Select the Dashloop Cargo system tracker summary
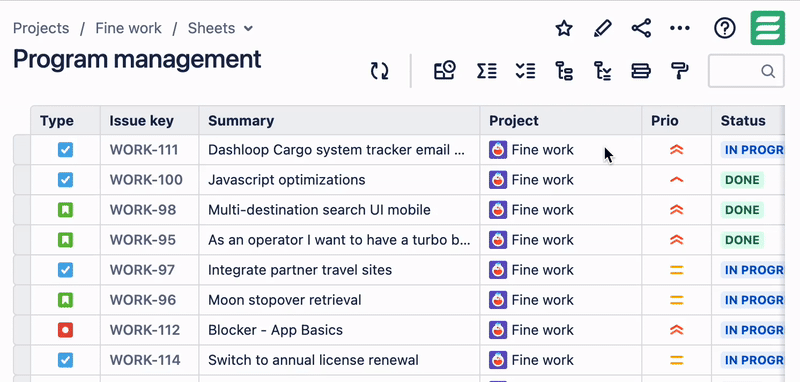 point(339,150)
